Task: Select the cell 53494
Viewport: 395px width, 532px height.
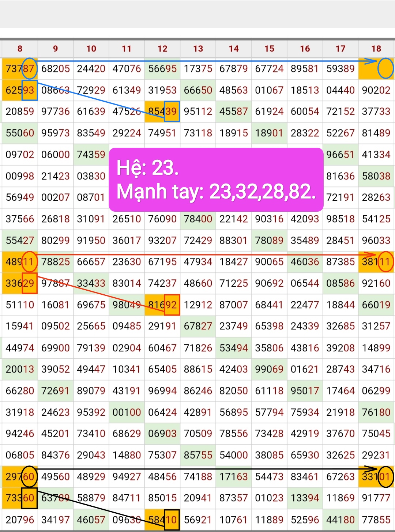Action: pos(234,348)
